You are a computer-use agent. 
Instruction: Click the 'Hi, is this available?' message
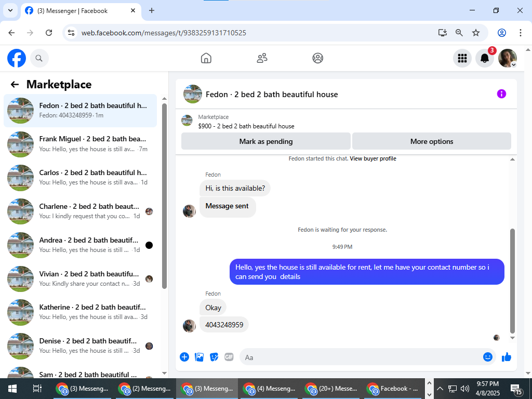235,188
